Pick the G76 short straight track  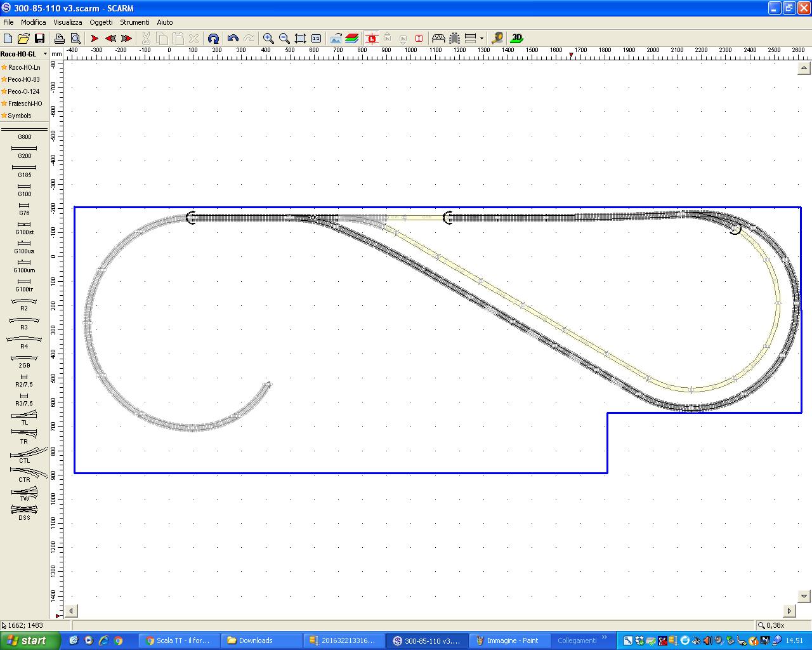pos(24,209)
